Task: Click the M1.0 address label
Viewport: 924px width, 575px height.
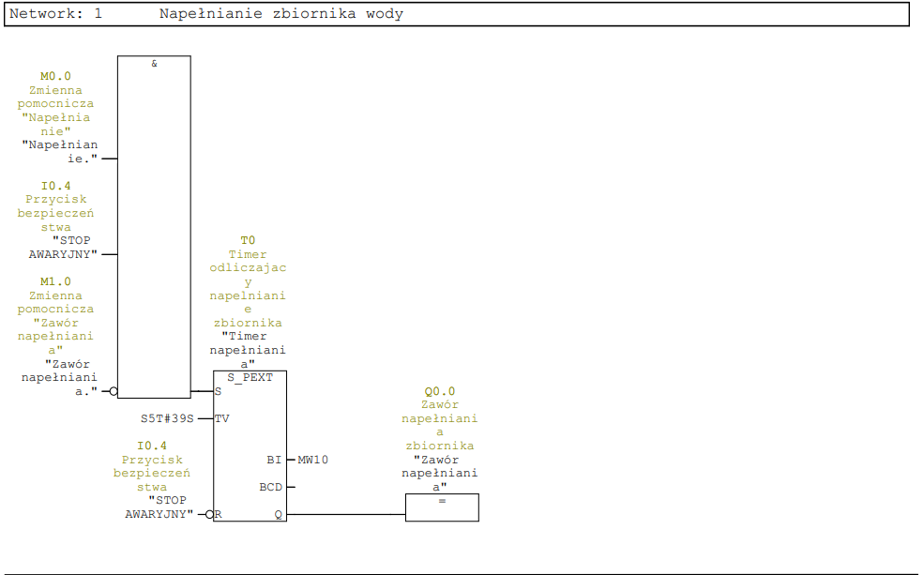Action: (x=55, y=281)
